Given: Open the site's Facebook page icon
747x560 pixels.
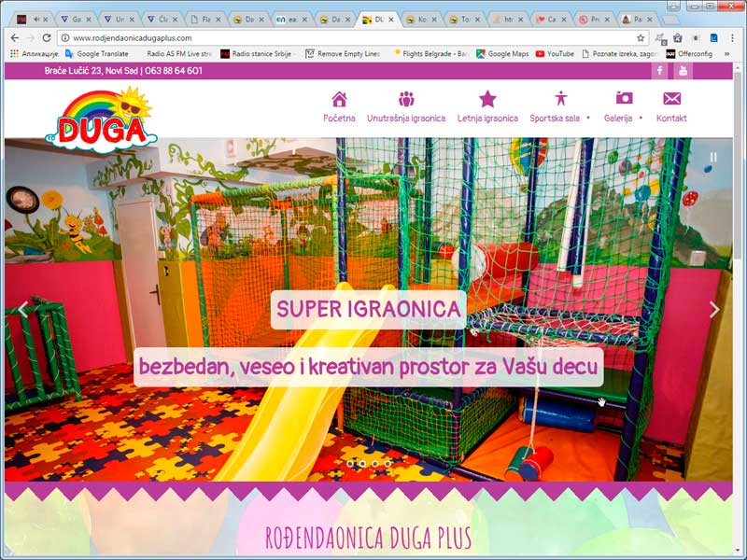Looking at the screenshot, I should pos(660,71).
